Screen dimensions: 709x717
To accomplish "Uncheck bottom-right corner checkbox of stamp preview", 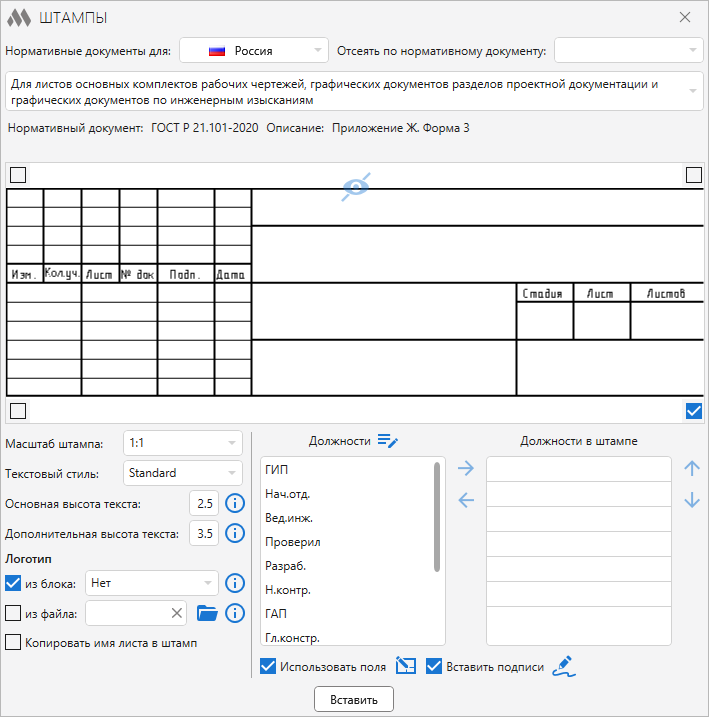I will tap(694, 411).
